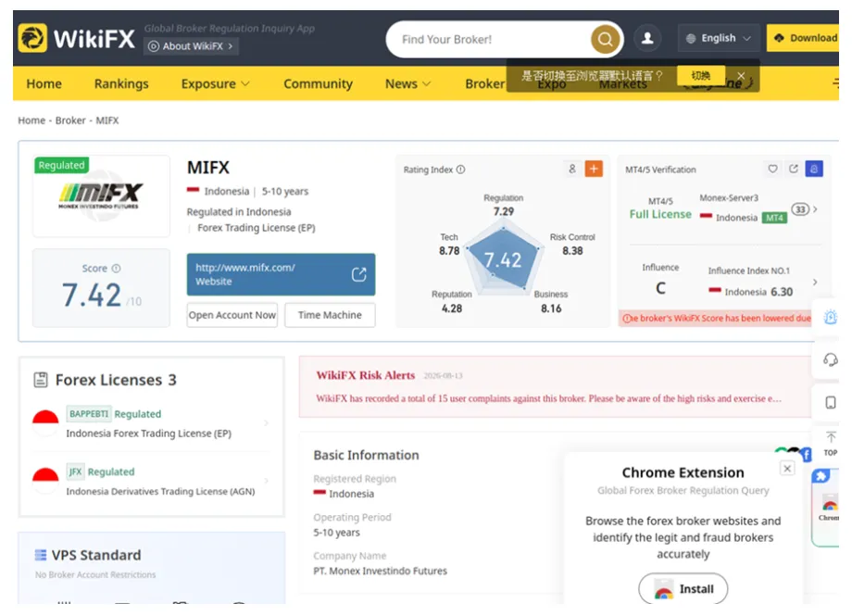The height and width of the screenshot is (616, 852).
Task: Click the share icon in MT4/5 Verification
Action: [794, 170]
